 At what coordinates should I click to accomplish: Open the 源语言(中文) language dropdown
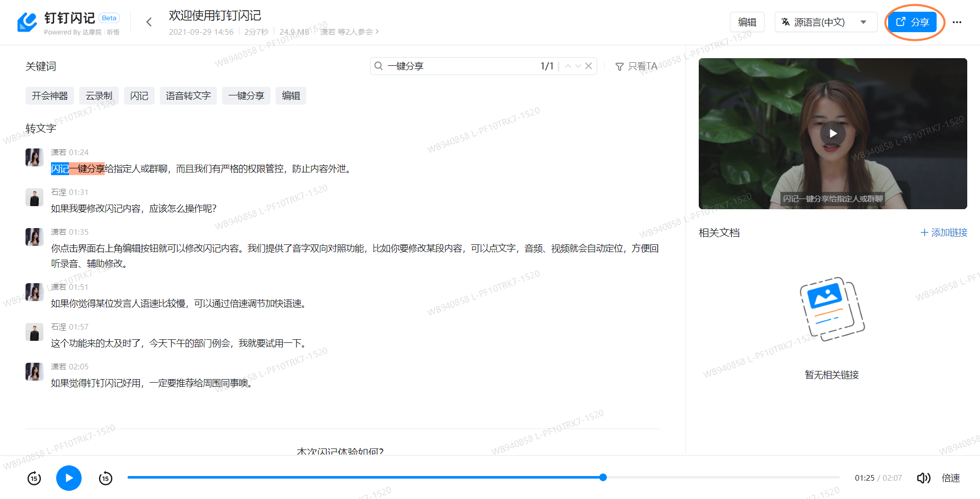coord(825,22)
